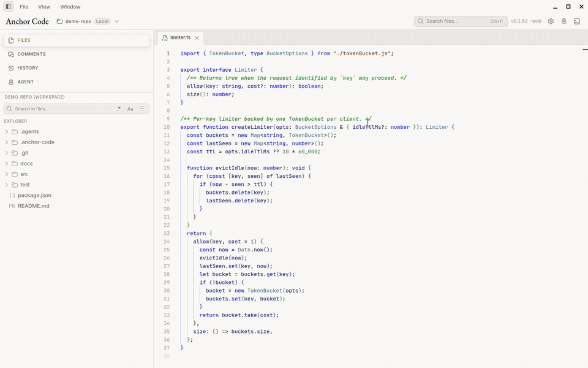Maximize the Anchor Code window

click(568, 7)
